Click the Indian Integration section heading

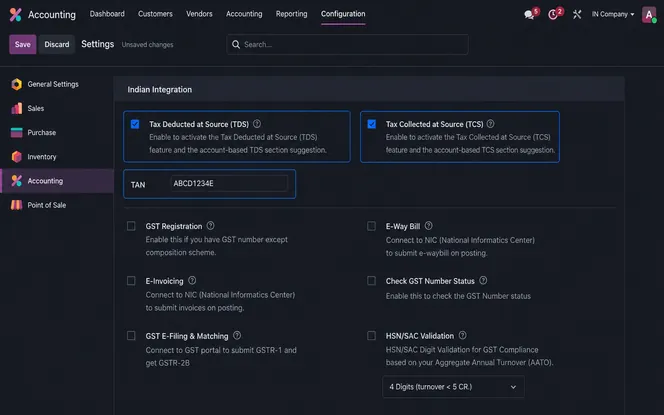point(160,89)
